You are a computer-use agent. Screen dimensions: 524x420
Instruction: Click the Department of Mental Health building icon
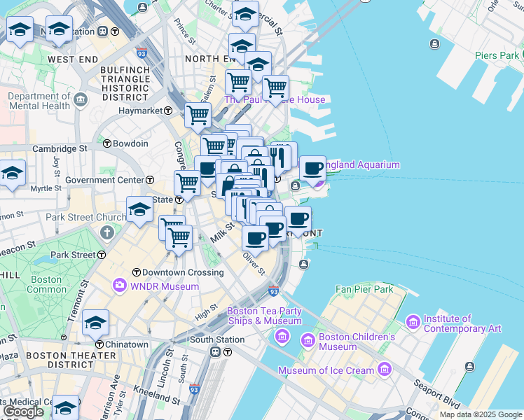(x=81, y=100)
